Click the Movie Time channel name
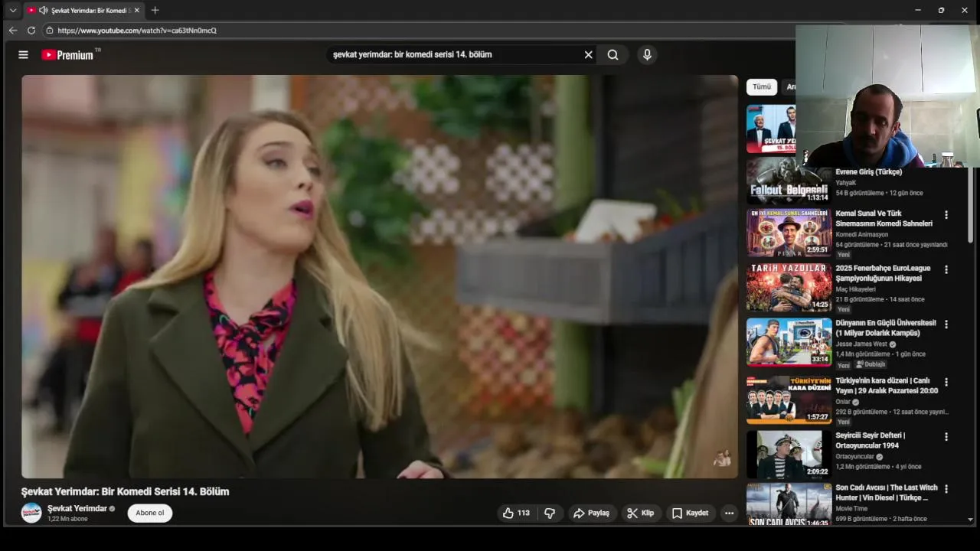The image size is (980, 551). tap(851, 508)
